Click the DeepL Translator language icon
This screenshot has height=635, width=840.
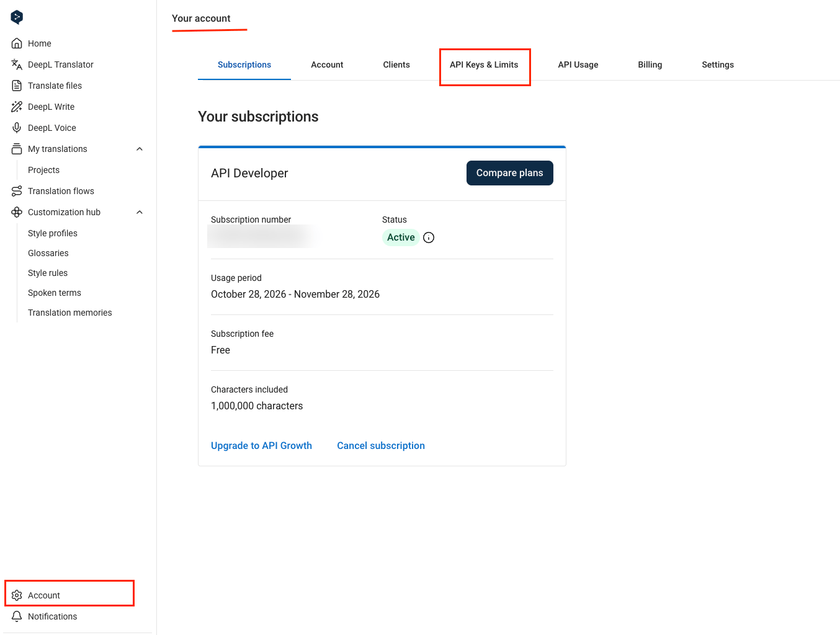click(17, 64)
